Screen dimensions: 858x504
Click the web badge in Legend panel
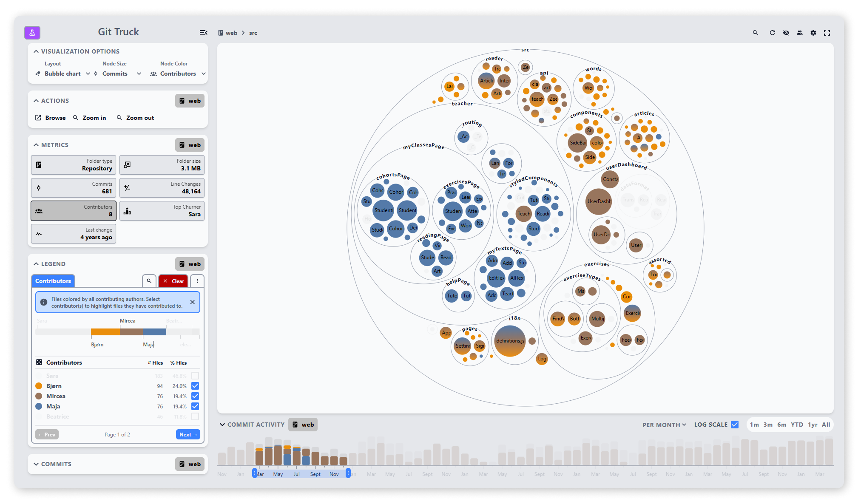tap(190, 264)
